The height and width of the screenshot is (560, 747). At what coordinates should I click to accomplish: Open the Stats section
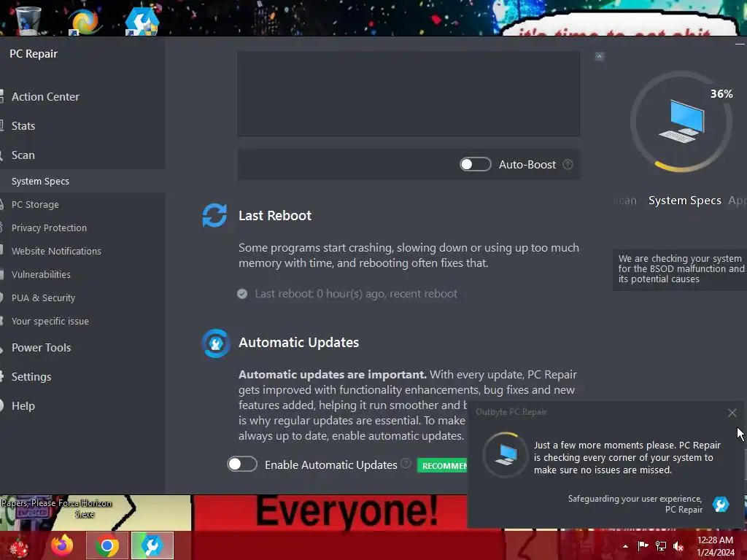(x=23, y=125)
